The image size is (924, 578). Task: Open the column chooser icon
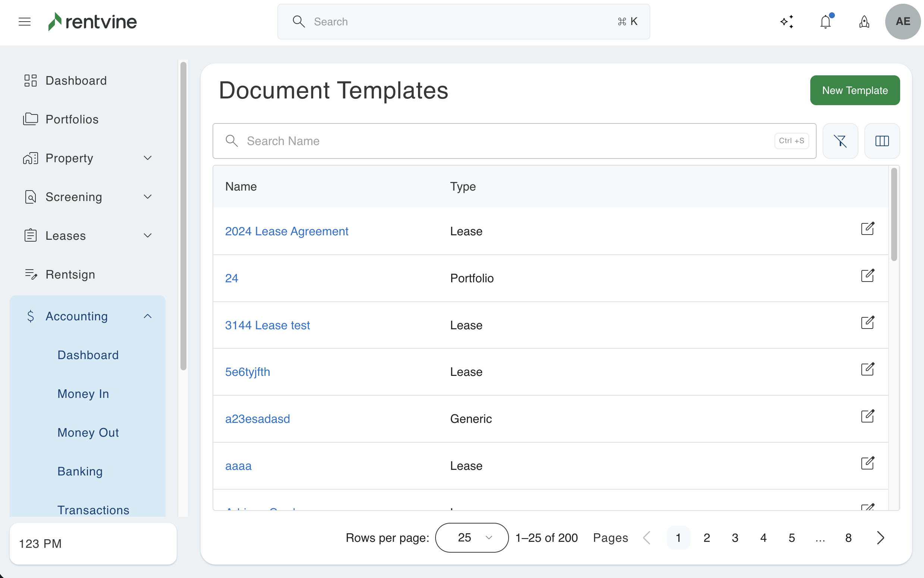coord(881,141)
